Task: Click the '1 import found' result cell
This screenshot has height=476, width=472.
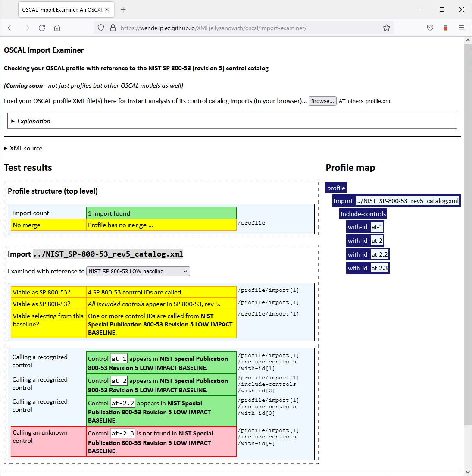Action: point(161,213)
